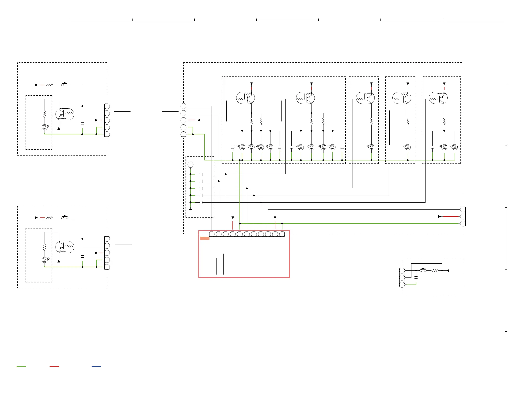Image resolution: width=532 pixels, height=395 pixels.
Task: Select the five-pin connector on the main board's left edge
Action: pyautogui.click(x=183, y=120)
